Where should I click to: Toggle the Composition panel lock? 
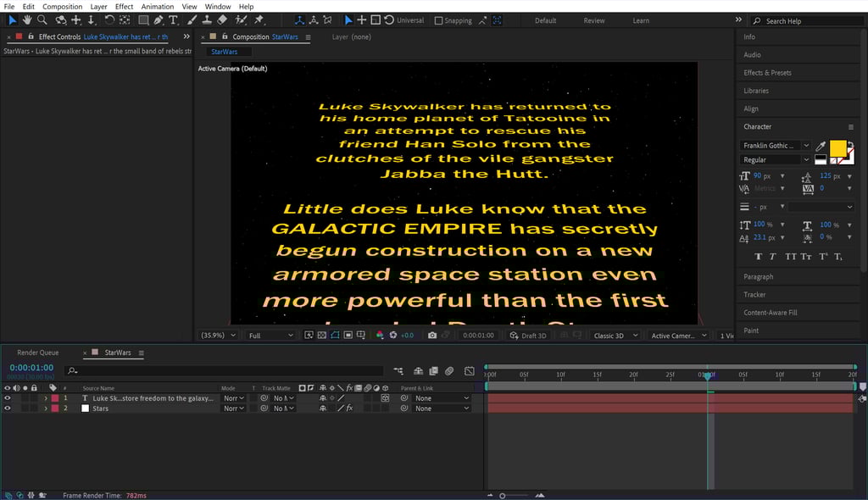pos(225,36)
